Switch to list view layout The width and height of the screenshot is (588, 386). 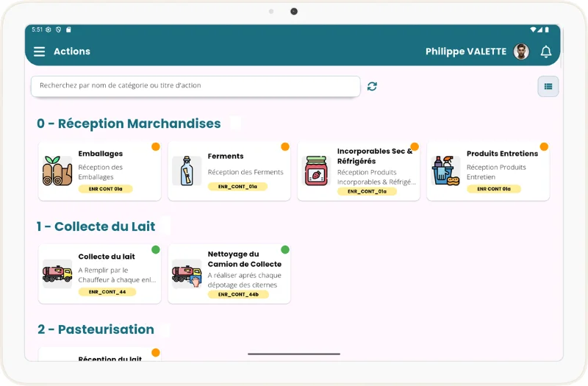coord(548,86)
